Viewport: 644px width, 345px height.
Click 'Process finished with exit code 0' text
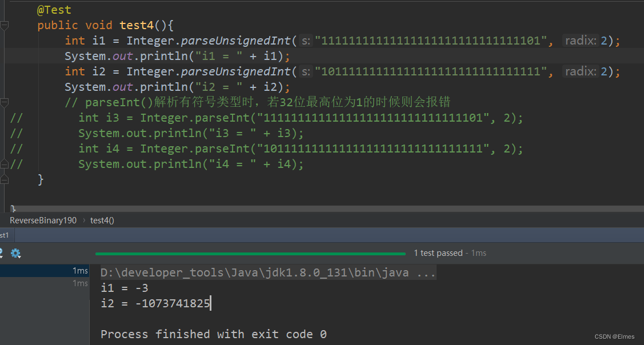[214, 334]
